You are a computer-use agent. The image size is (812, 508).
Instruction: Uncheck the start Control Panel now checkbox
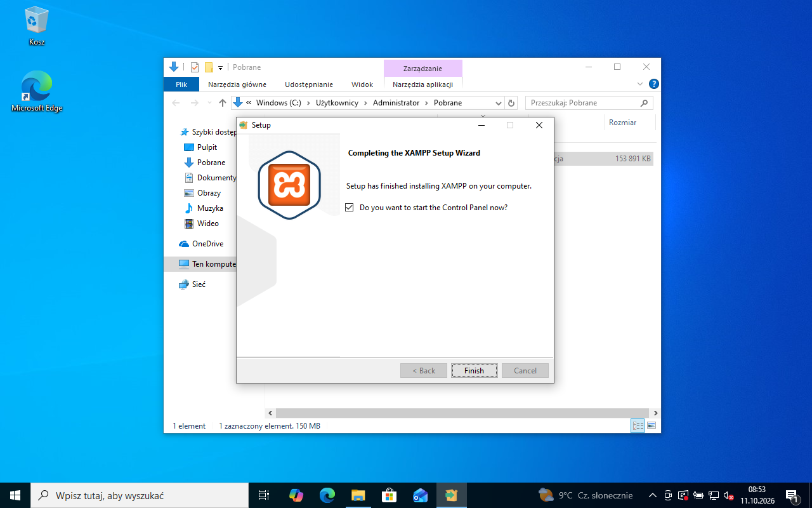coord(350,208)
